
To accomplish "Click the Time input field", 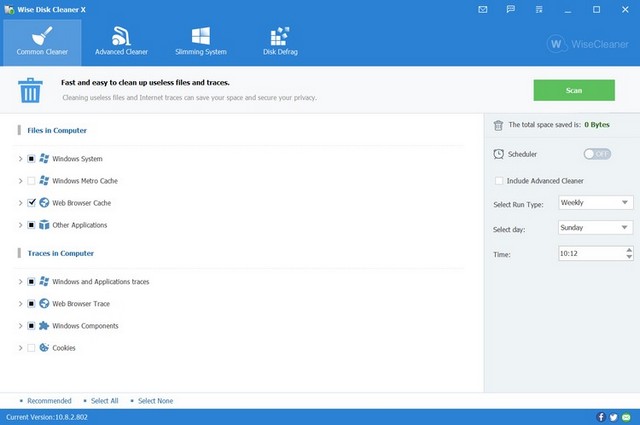I will [590, 255].
